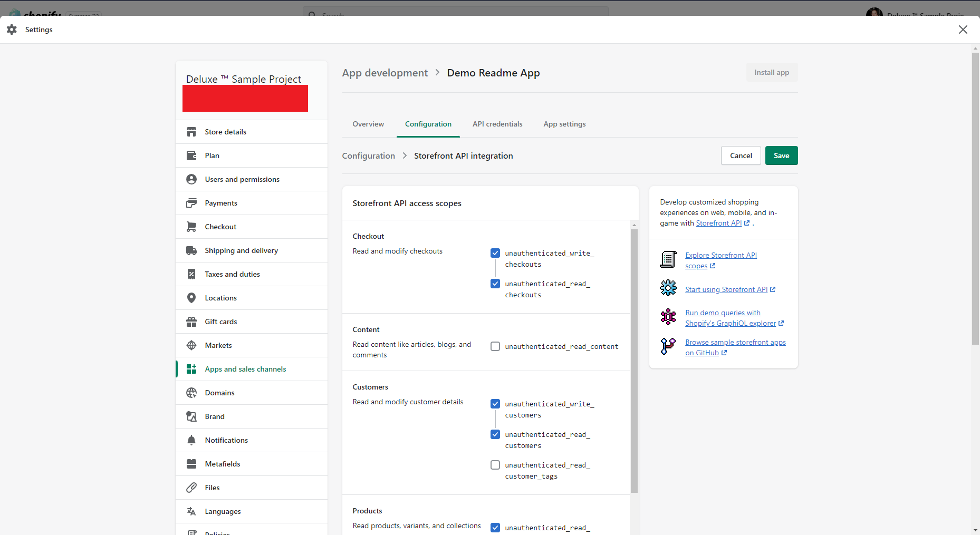Switch to the API credentials tab
The image size is (980, 535).
497,124
